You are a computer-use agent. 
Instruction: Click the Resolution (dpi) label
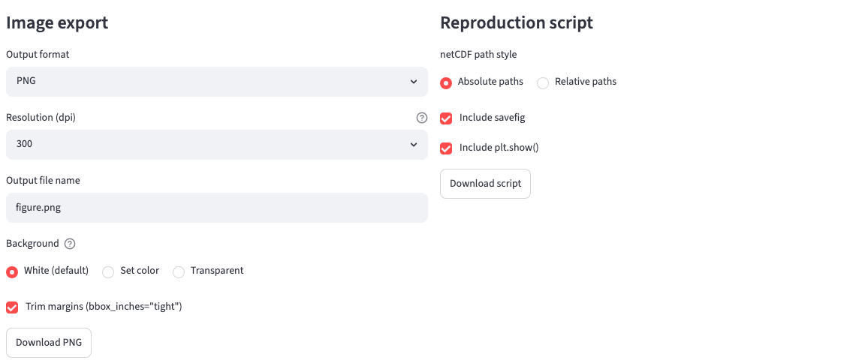click(x=41, y=117)
